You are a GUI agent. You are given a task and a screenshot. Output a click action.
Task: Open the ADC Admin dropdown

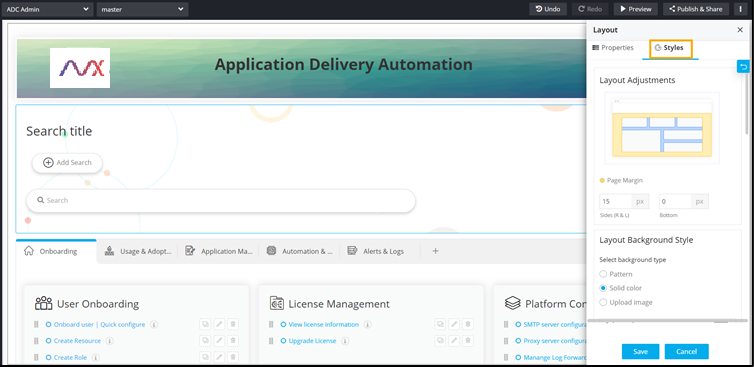coord(47,9)
